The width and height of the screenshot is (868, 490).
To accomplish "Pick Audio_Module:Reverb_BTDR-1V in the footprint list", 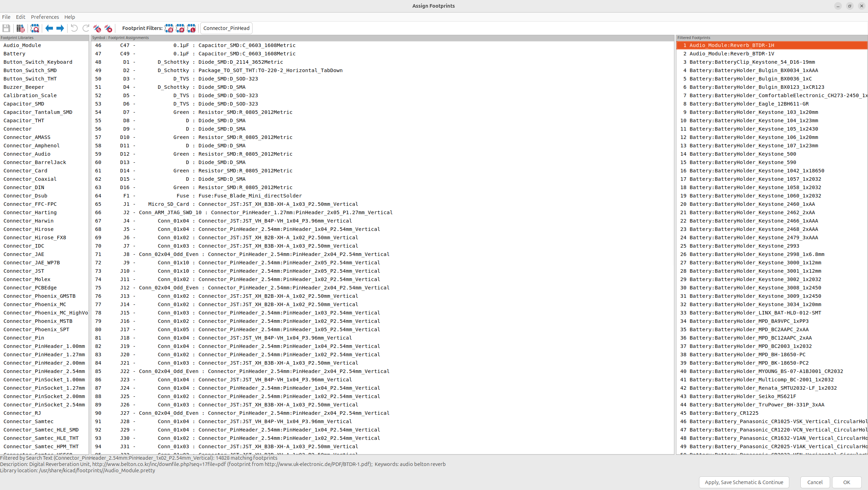I will (x=731, y=54).
